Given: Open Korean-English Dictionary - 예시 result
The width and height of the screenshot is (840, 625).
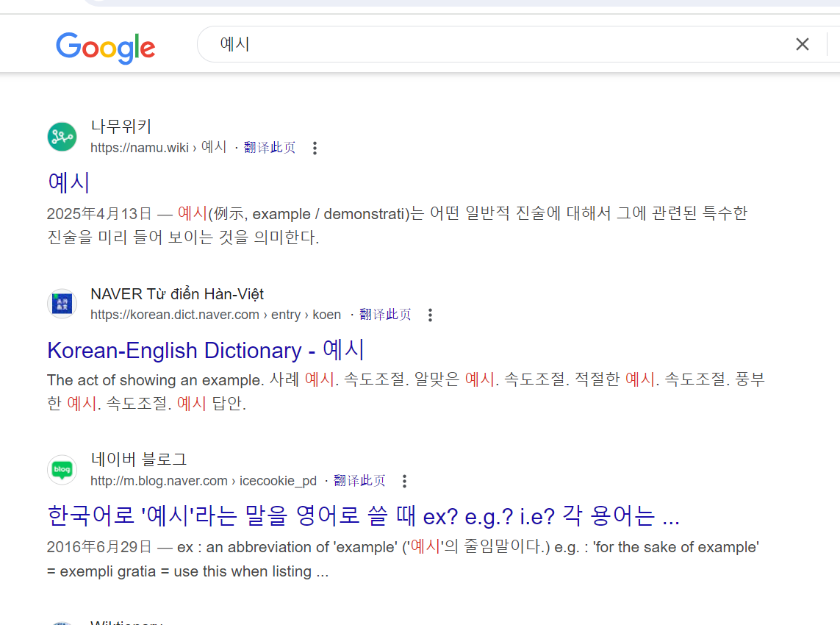Looking at the screenshot, I should tap(206, 350).
